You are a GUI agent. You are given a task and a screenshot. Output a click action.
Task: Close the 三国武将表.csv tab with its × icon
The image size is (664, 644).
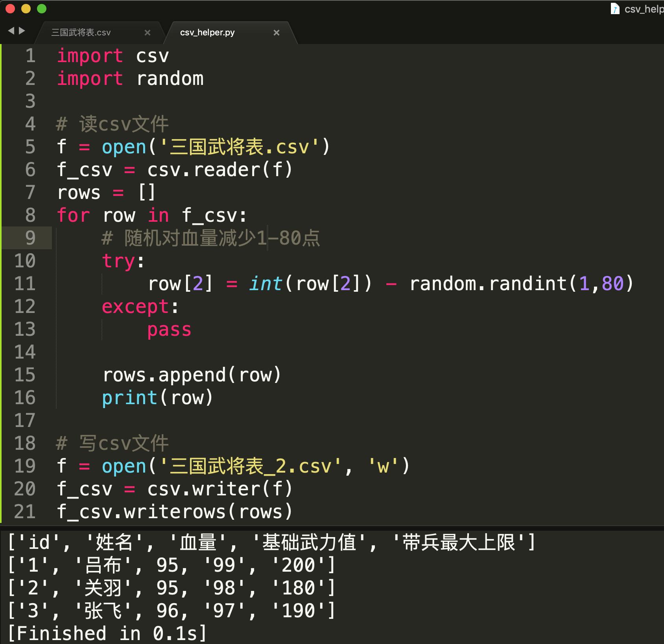click(x=148, y=33)
